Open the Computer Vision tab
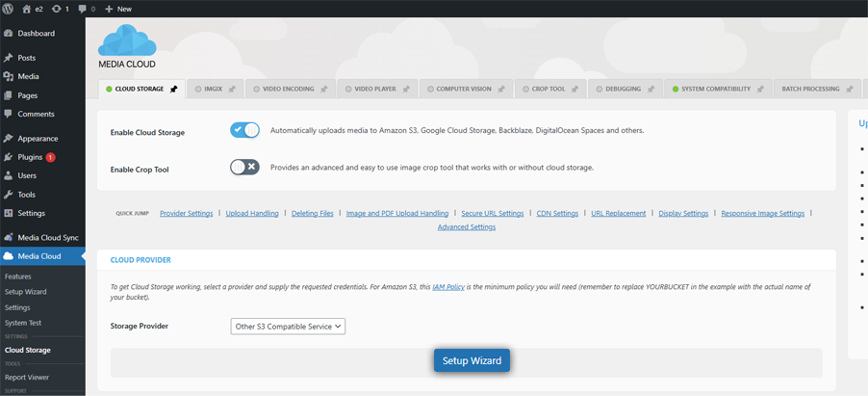The image size is (868, 396). (x=466, y=89)
